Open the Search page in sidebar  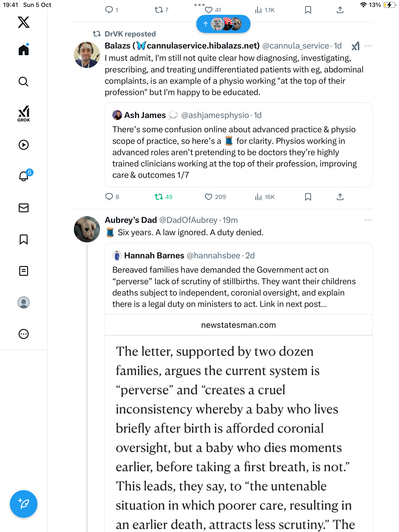pos(24,82)
